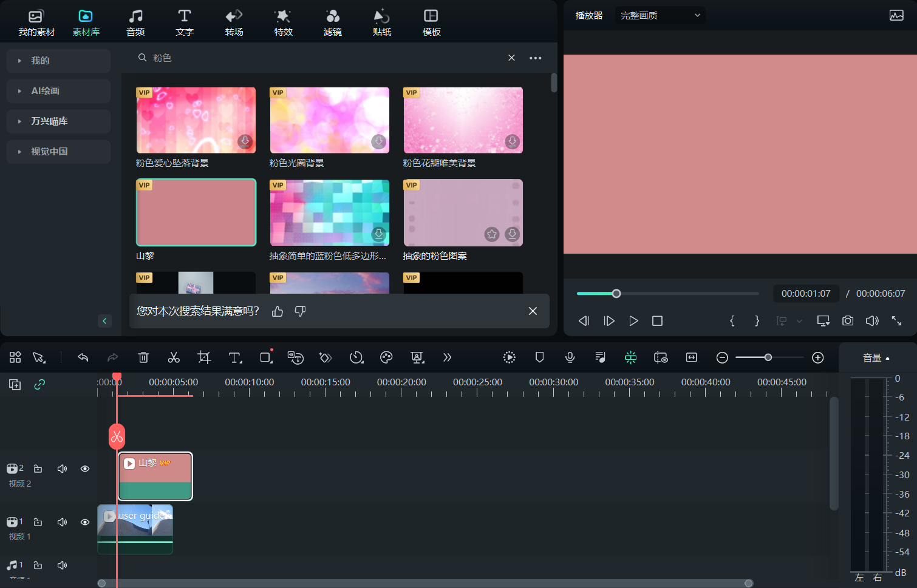Open the 完整画质 quality dropdown
The width and height of the screenshot is (917, 588).
660,15
